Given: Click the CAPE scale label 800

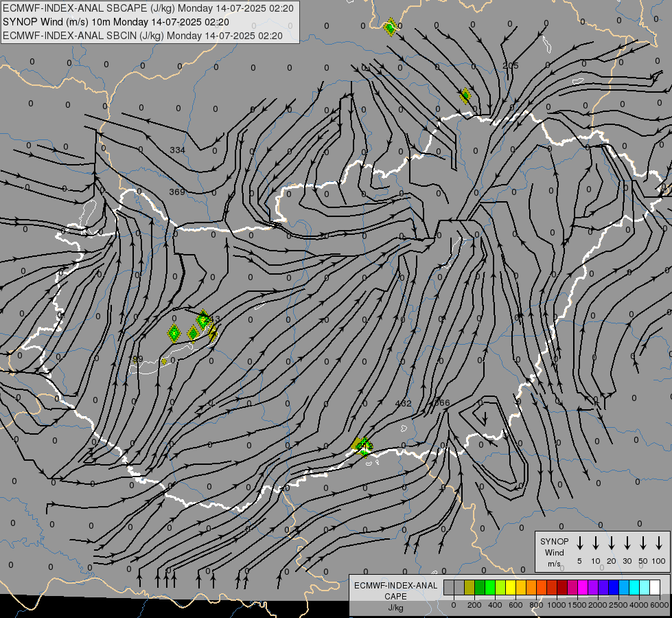Looking at the screenshot, I should point(536,605).
